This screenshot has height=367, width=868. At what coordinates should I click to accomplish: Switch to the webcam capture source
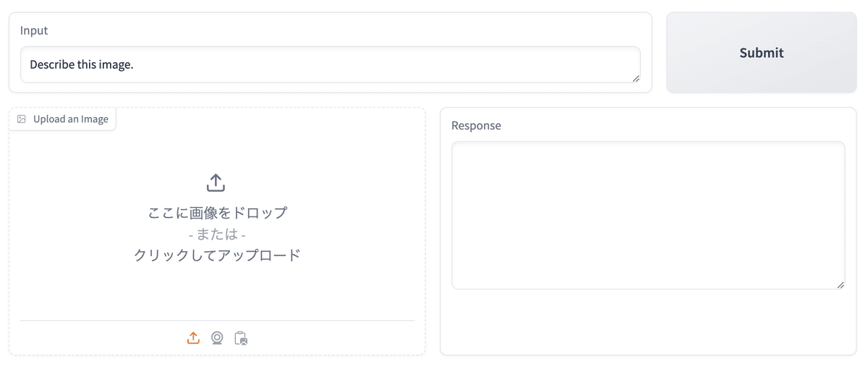(x=217, y=338)
